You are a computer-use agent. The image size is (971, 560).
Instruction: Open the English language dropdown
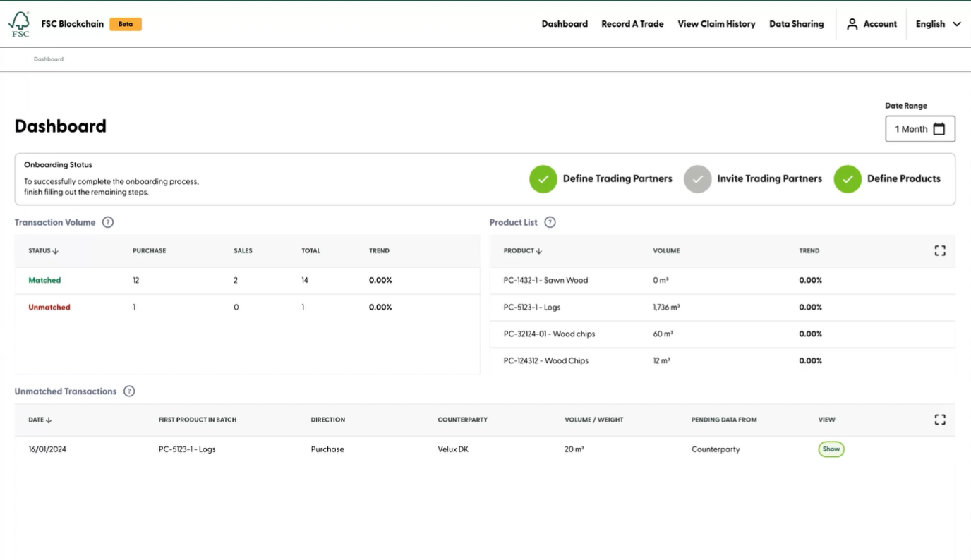938,23
